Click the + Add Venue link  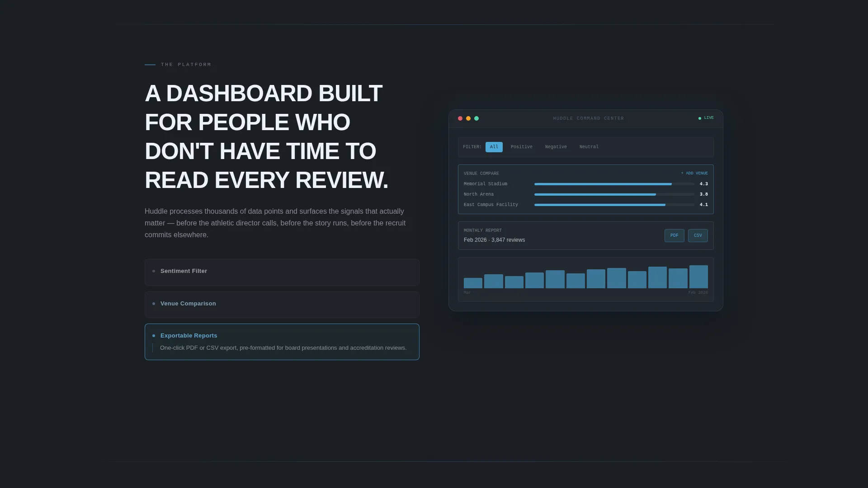coord(694,173)
